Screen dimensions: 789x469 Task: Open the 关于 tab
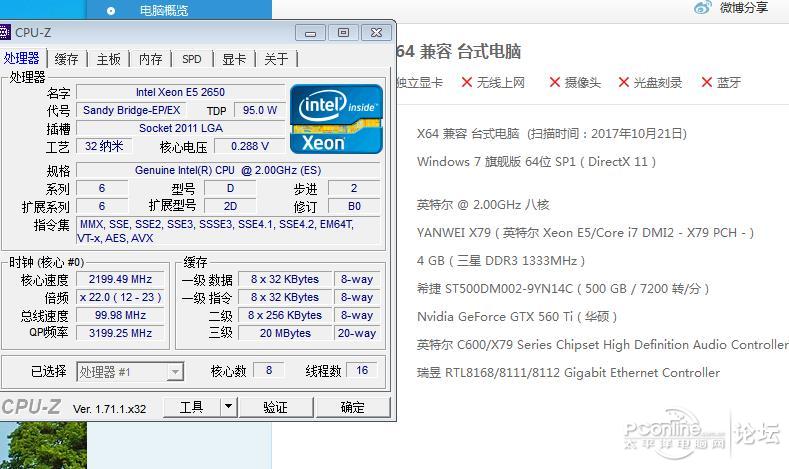click(x=276, y=59)
